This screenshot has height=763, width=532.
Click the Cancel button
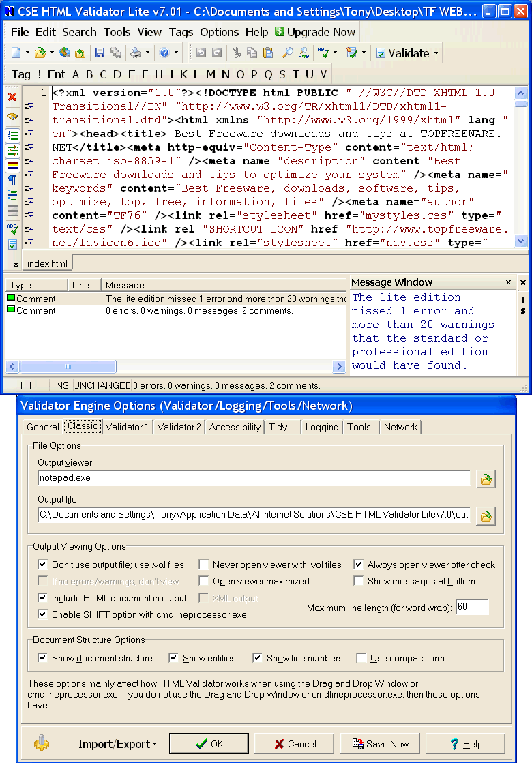pos(295,743)
